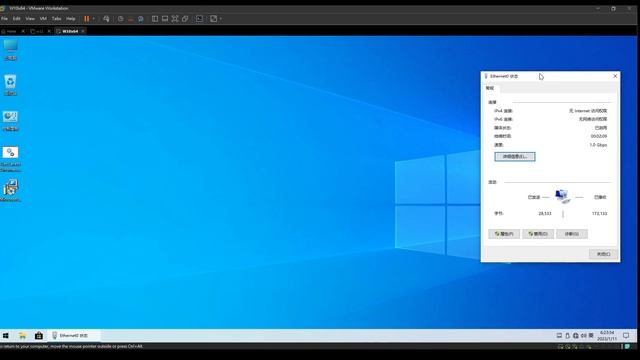Viewport: 640px width, 360px height.
Task: Click the 禁用 disable button
Action: pos(538,234)
